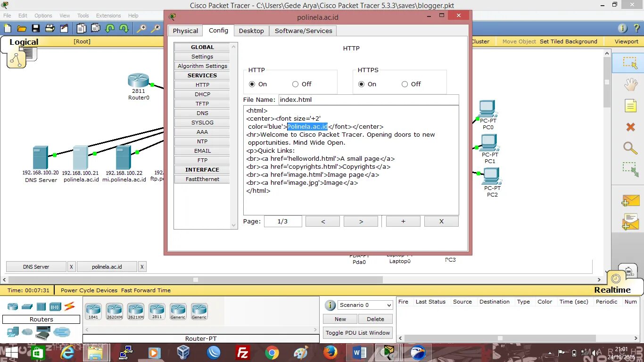Choose the 2620XM router model
Viewport: 644px width, 362px height.
point(115,312)
